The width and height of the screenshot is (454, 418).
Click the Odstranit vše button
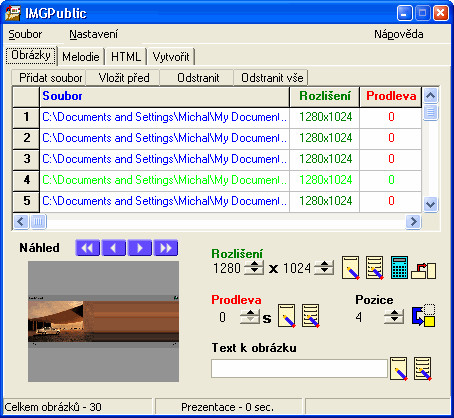coord(272,78)
